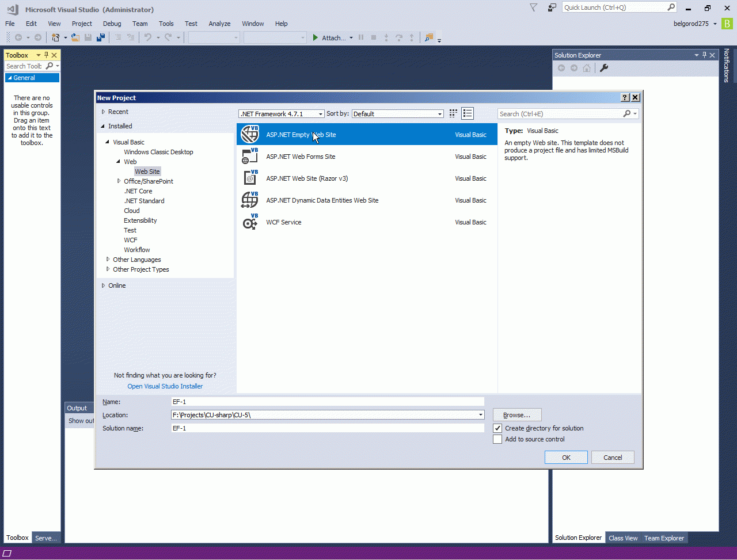Click the Stop debugging icon
The image size is (737, 560).
pos(374,37)
